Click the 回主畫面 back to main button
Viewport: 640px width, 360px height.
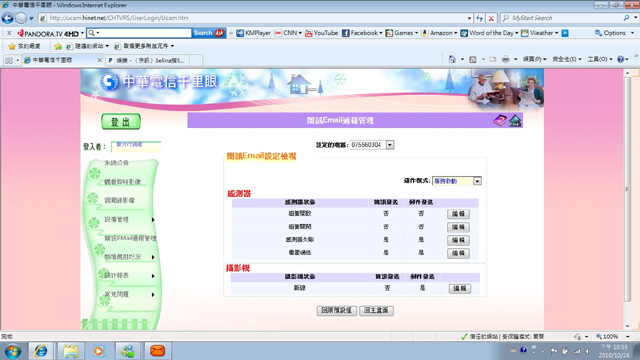pyautogui.click(x=376, y=311)
